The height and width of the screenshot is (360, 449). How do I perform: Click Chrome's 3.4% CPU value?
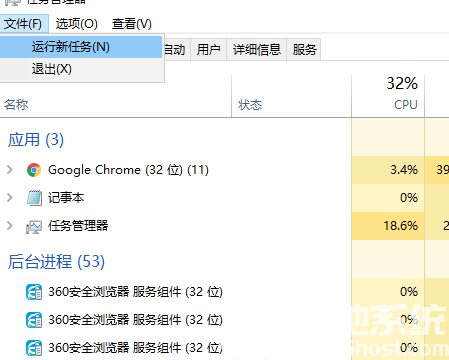click(x=404, y=170)
